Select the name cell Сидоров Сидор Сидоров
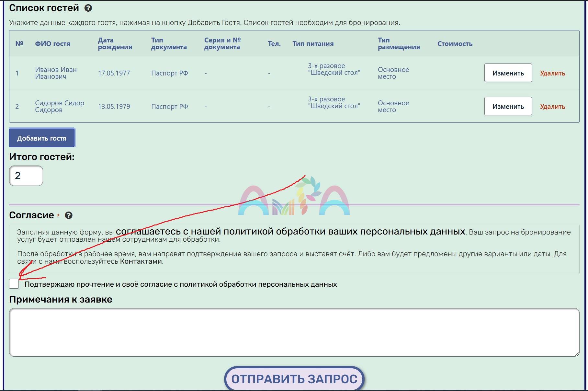This screenshot has width=588, height=391. pos(60,106)
